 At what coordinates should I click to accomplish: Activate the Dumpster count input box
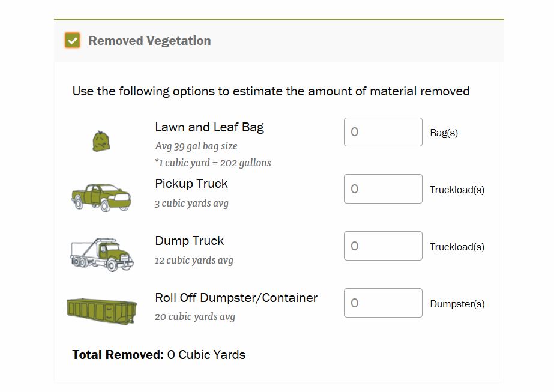coord(383,303)
